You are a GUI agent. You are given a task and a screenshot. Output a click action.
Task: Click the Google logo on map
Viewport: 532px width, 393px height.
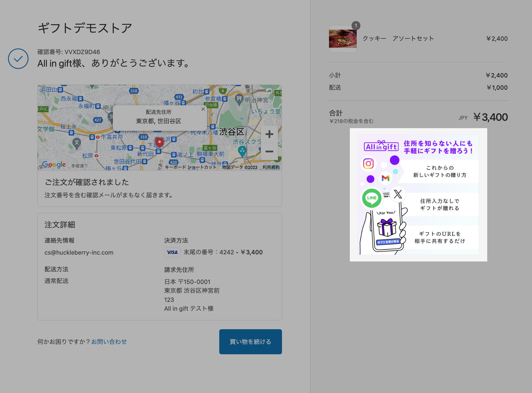54,165
